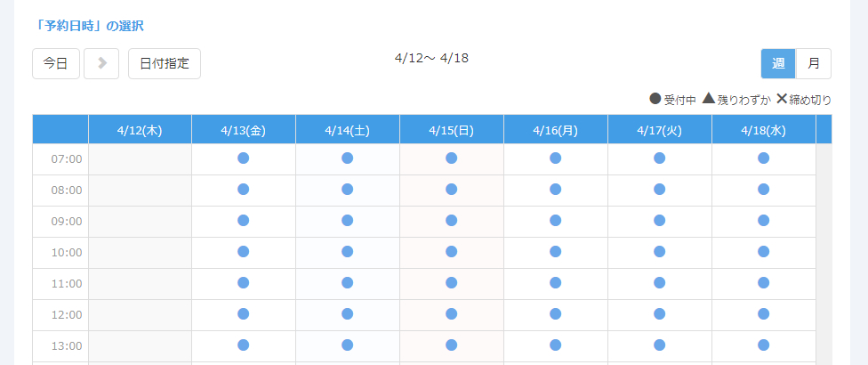Pick the 09:00 slot on 4/15(日)
This screenshot has height=365, width=868.
click(452, 221)
